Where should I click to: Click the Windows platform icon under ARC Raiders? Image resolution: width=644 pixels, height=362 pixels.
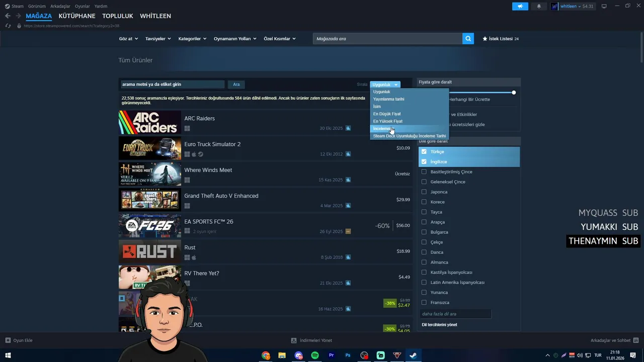point(187,128)
